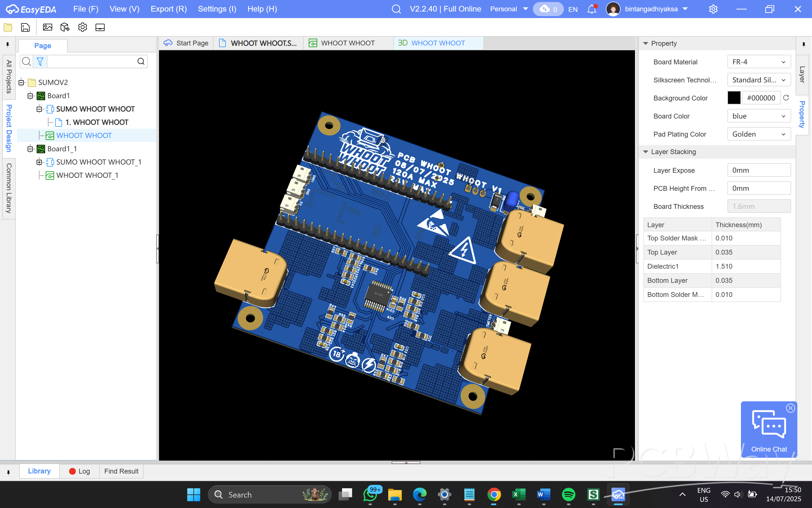Collapse the Board1 tree node
Image resolution: width=812 pixels, height=508 pixels.
pyautogui.click(x=30, y=96)
